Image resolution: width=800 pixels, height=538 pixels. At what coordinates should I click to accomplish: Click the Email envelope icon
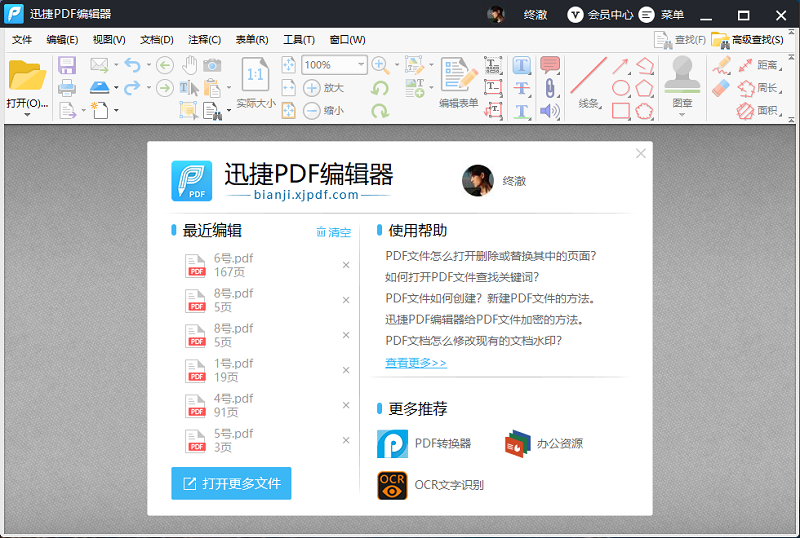(x=99, y=65)
